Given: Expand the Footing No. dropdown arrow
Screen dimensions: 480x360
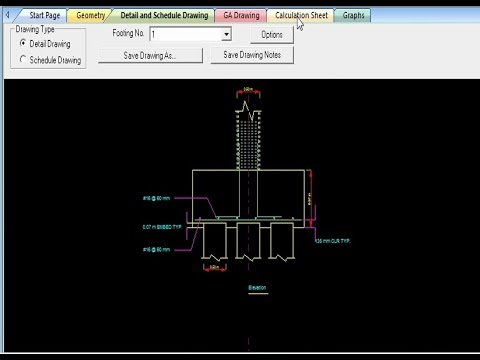Looking at the screenshot, I should 226,34.
